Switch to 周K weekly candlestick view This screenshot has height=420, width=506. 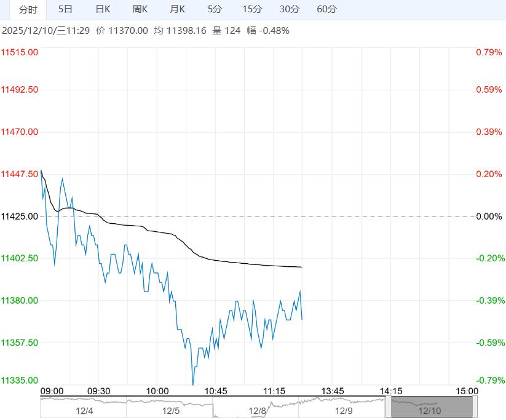coord(140,9)
